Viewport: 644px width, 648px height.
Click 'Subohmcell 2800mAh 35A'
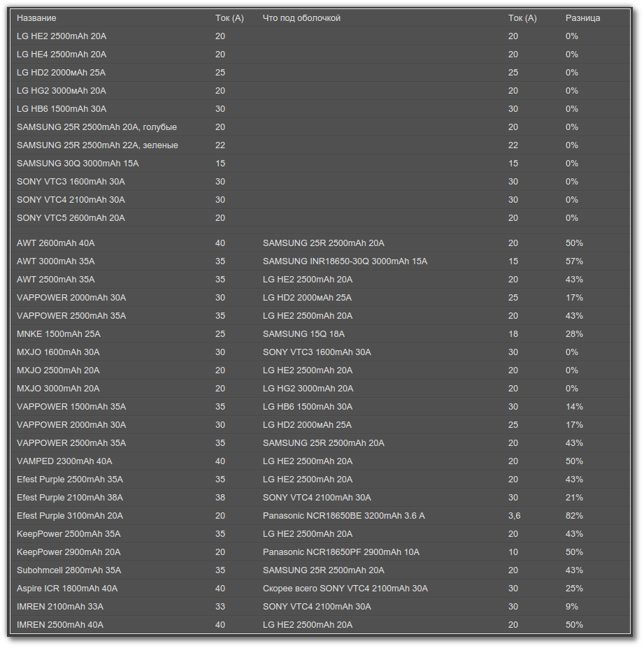point(69,570)
